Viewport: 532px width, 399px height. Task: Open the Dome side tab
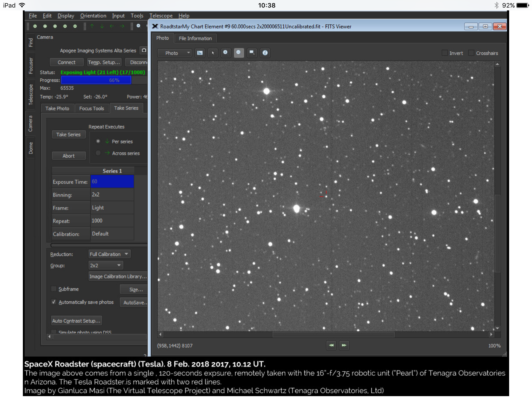click(x=31, y=148)
